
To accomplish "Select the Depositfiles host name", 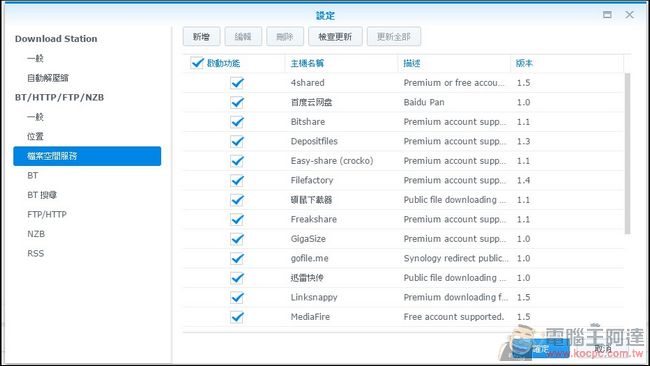I will (314, 141).
